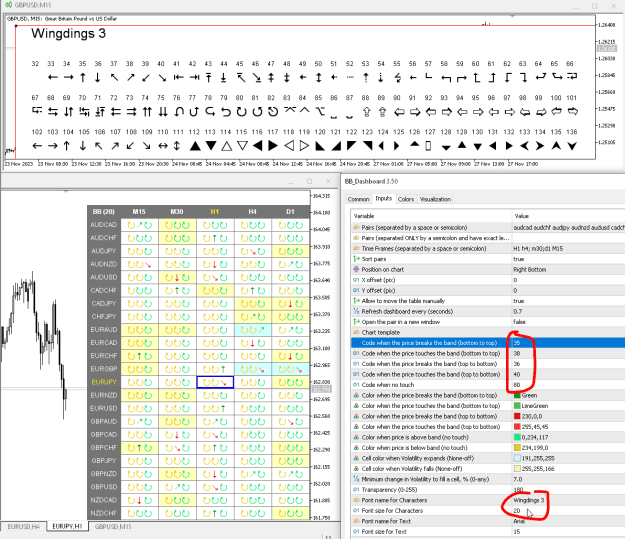Edit Font size for Characters value 20

coord(568,511)
